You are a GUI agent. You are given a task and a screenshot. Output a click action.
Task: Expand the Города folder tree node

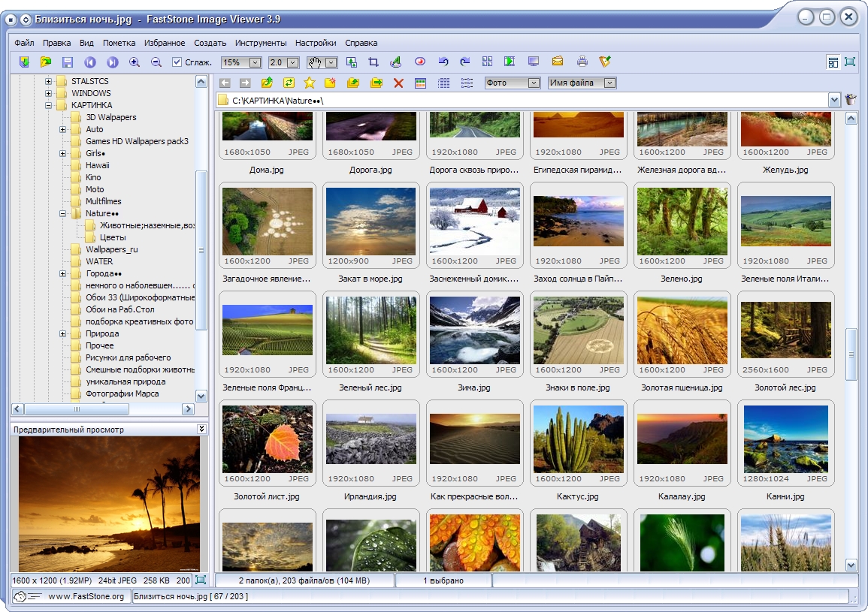(62, 273)
